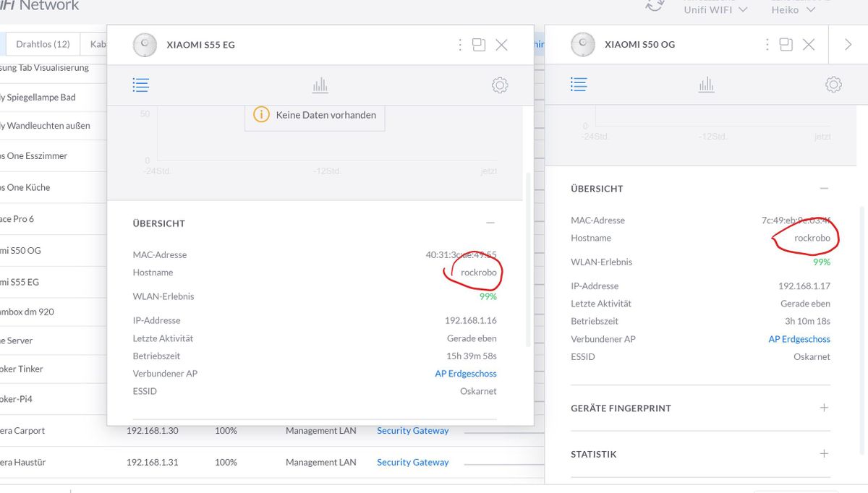The width and height of the screenshot is (868, 493).
Task: Collapse Übersicht section in S50 OG panel
Action: [824, 188]
